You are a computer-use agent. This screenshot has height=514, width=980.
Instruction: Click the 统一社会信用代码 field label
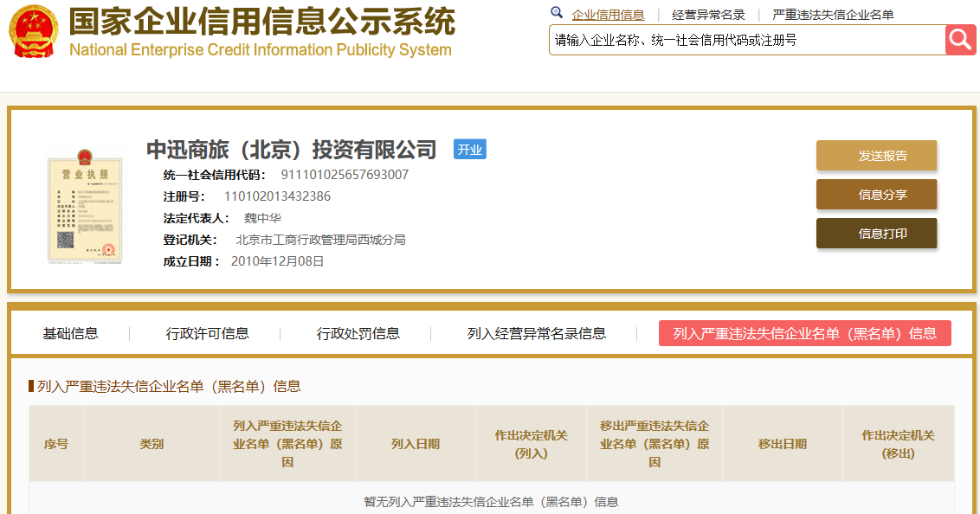click(x=215, y=175)
